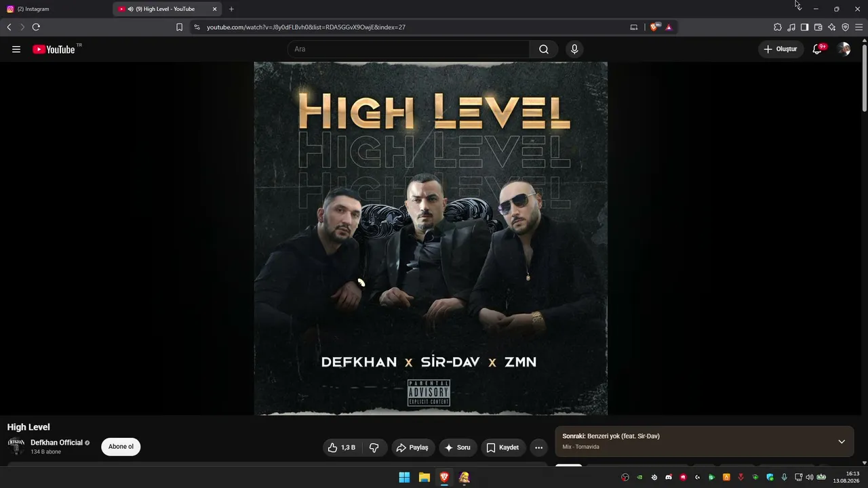
Task: Click the browser address bar URL
Action: [306, 27]
